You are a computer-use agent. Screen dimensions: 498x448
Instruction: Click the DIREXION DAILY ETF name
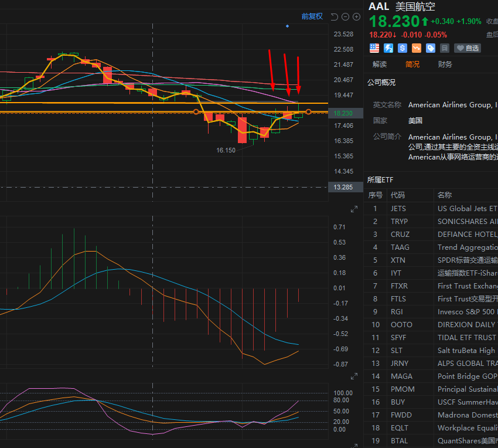[468, 325]
